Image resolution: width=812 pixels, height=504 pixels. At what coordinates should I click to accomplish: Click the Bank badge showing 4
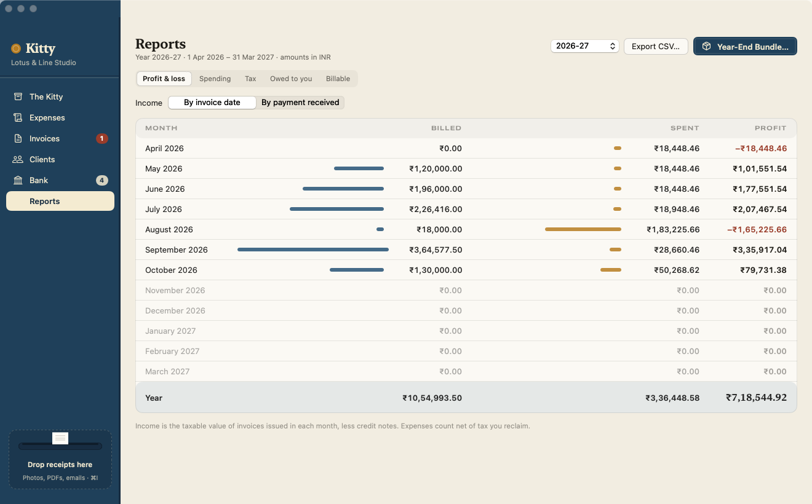pos(102,180)
